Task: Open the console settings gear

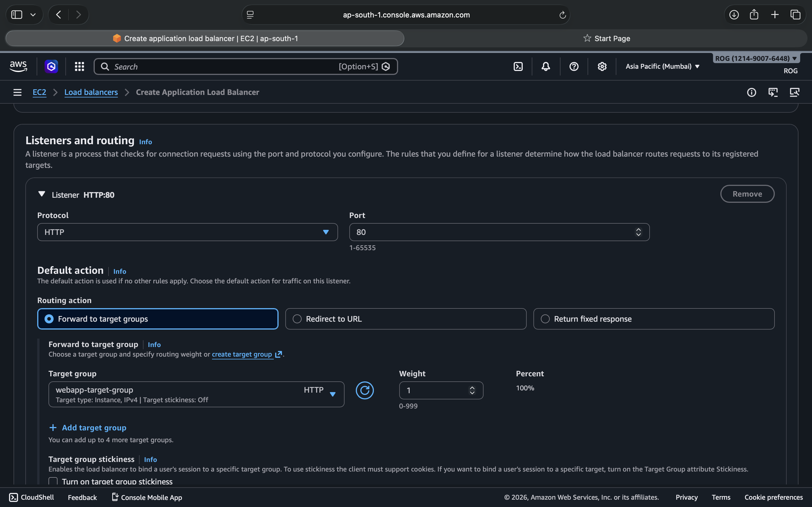Action: 602,66
